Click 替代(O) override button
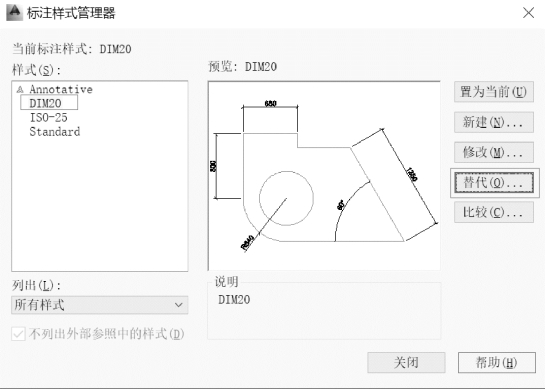The width and height of the screenshot is (545, 389). click(x=494, y=183)
